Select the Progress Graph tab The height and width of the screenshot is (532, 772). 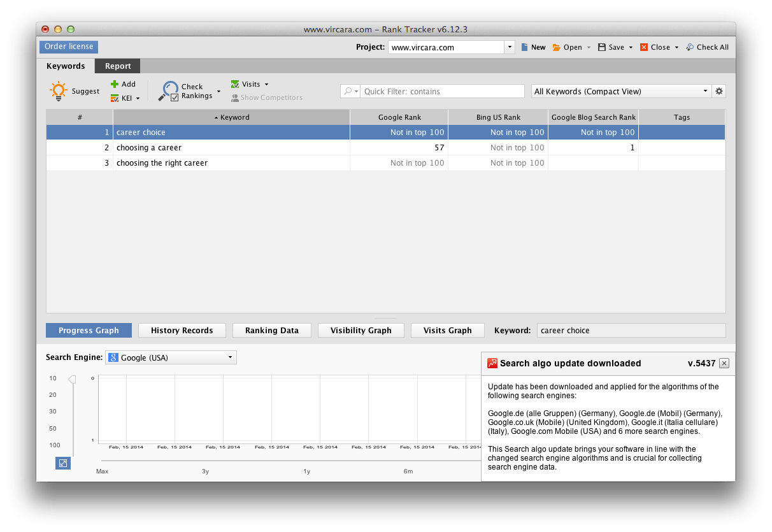[89, 330]
